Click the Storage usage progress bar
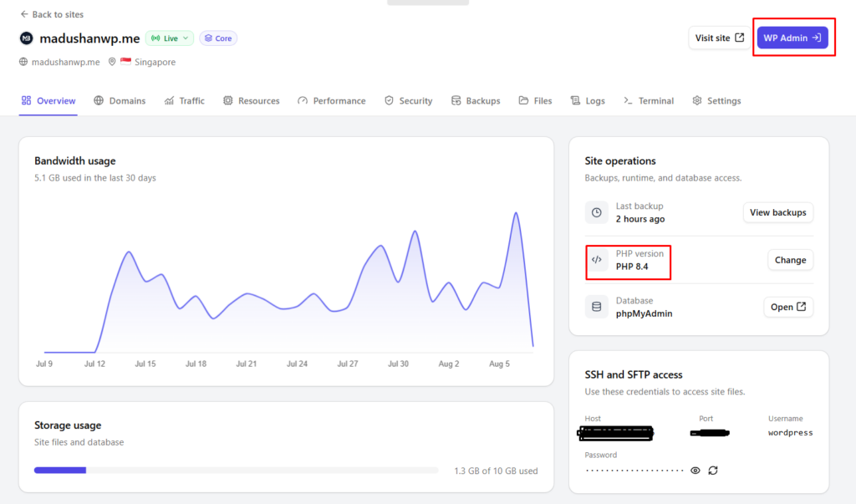Viewport: 856px width, 504px height. [236, 470]
